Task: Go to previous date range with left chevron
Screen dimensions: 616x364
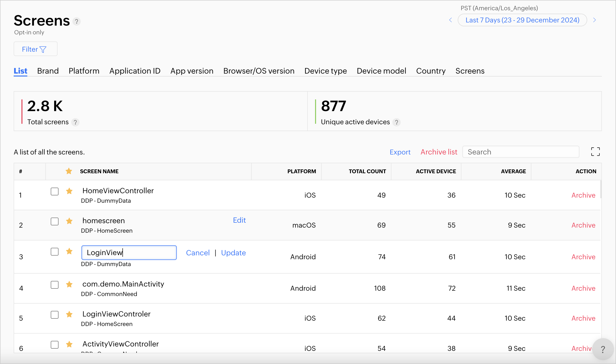Action: (450, 20)
